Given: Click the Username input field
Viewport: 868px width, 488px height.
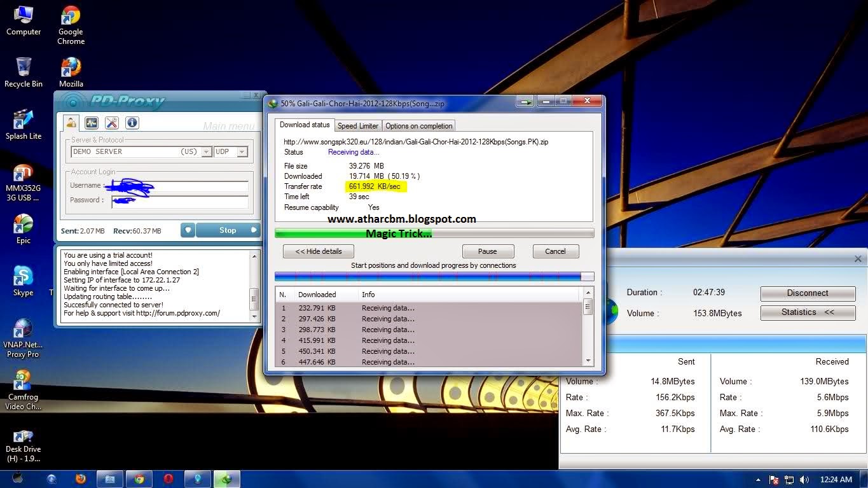Looking at the screenshot, I should point(179,186).
